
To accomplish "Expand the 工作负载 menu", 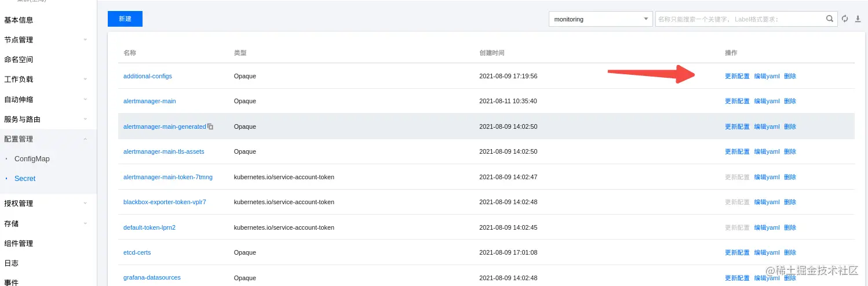I will coord(85,79).
